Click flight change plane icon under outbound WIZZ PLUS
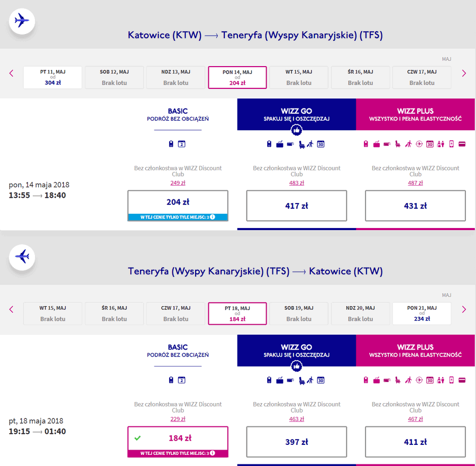The image size is (476, 466). tap(419, 144)
